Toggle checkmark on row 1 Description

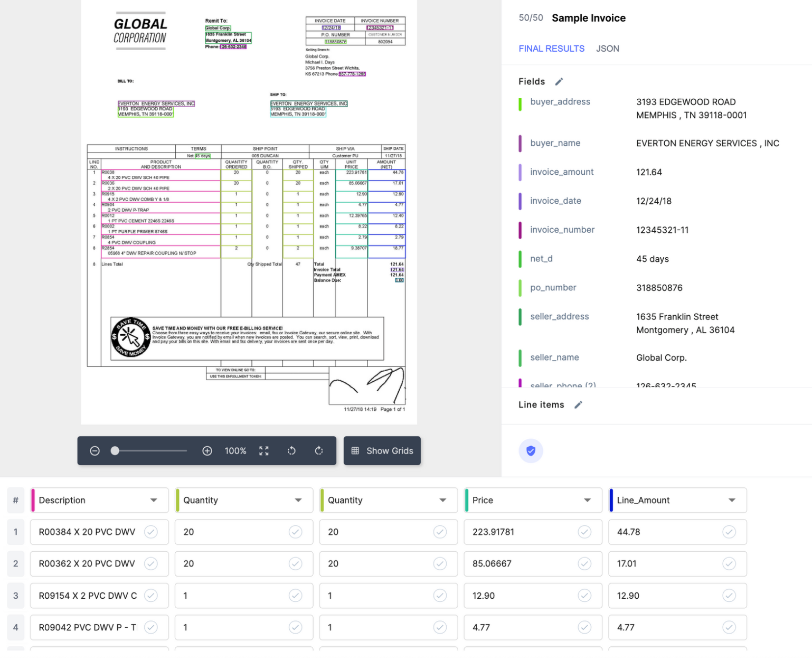[x=151, y=532]
